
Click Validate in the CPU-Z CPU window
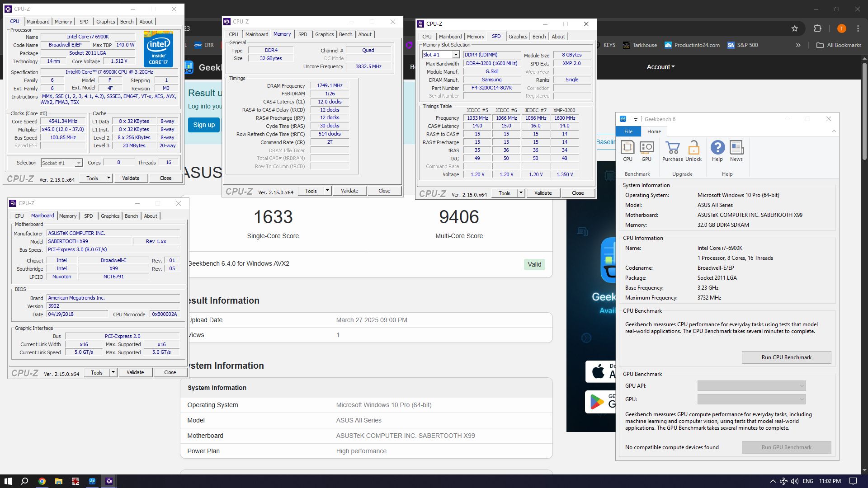(131, 178)
